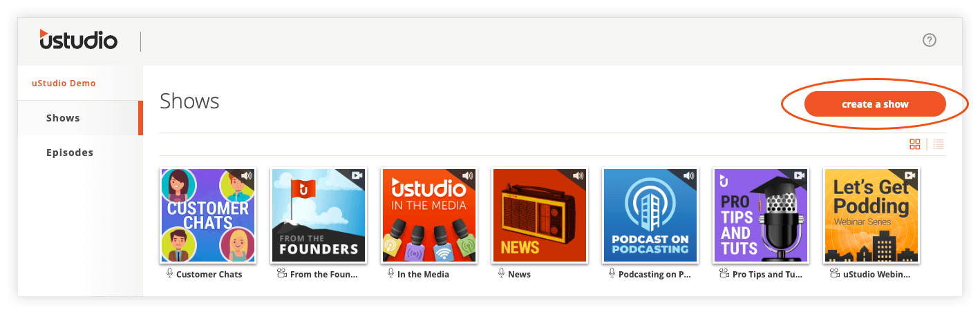Click audio badge on Podcast on Podcasting
Screen dimensions: 980x314
point(689,176)
